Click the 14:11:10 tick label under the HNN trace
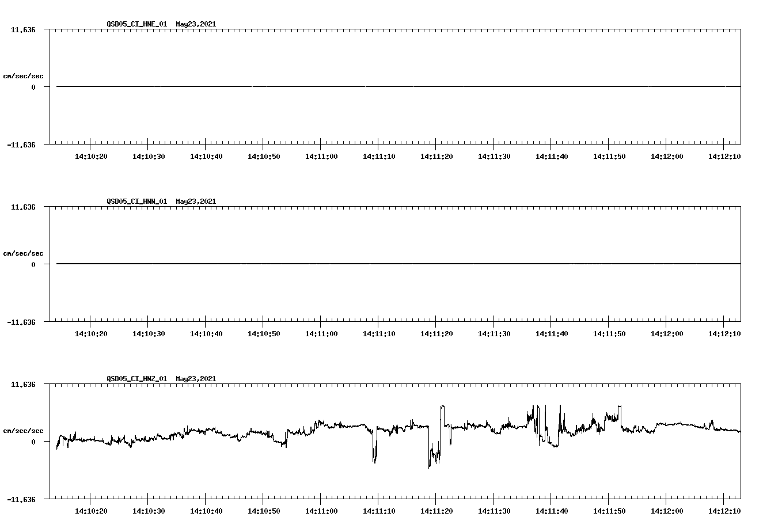The image size is (782, 532). (x=379, y=333)
